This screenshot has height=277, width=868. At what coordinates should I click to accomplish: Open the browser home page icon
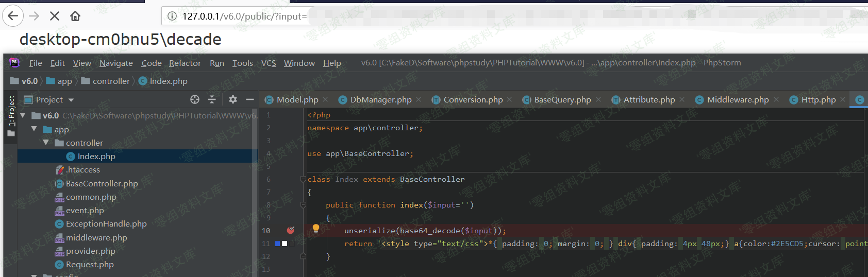(x=75, y=16)
